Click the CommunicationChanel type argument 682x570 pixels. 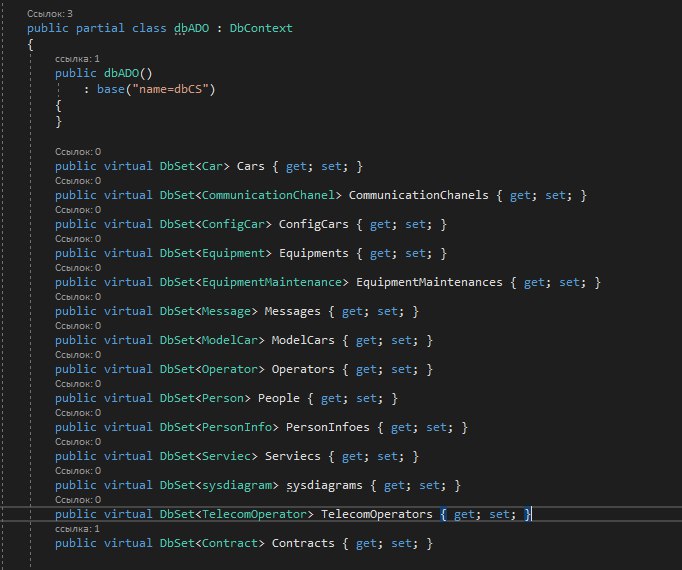tap(268, 195)
